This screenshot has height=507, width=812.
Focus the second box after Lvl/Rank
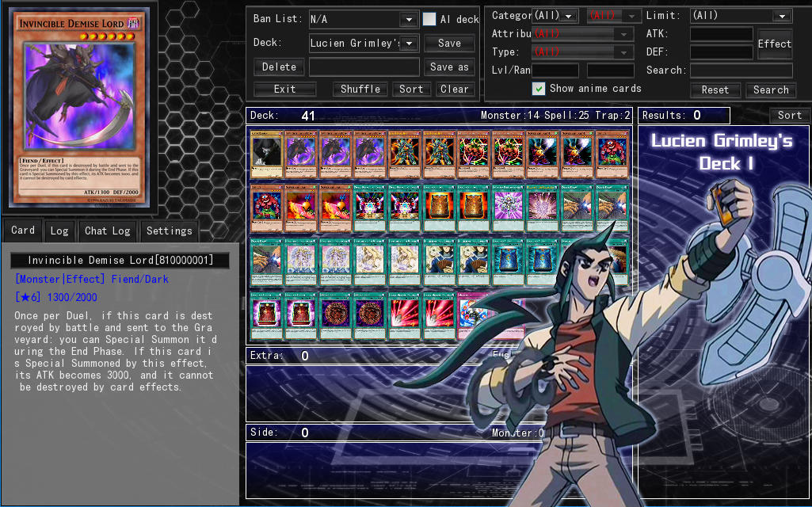coord(611,70)
